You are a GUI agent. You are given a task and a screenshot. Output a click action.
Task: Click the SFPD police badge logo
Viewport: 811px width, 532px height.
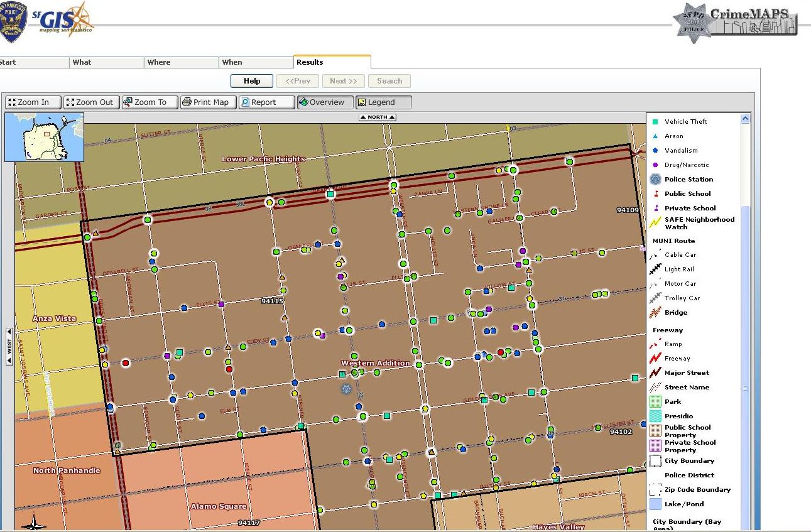[13, 21]
